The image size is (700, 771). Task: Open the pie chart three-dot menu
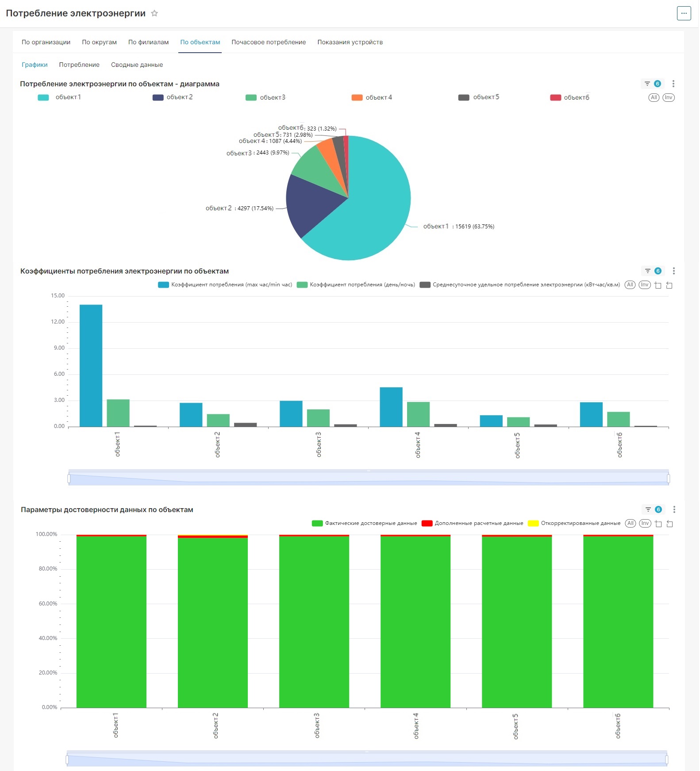click(673, 84)
